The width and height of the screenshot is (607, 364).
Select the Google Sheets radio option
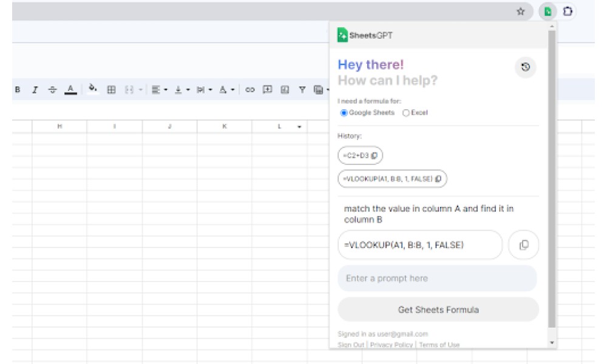pyautogui.click(x=344, y=113)
